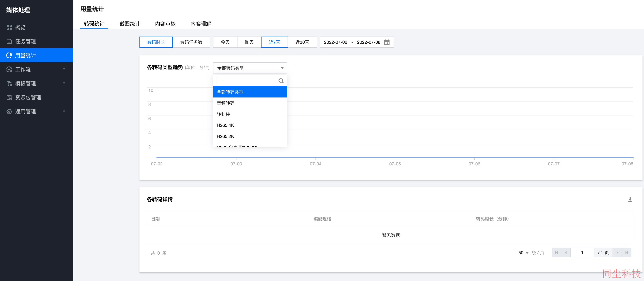This screenshot has height=281, width=644.
Task: Open the date range calendar icon
Action: pos(387,42)
